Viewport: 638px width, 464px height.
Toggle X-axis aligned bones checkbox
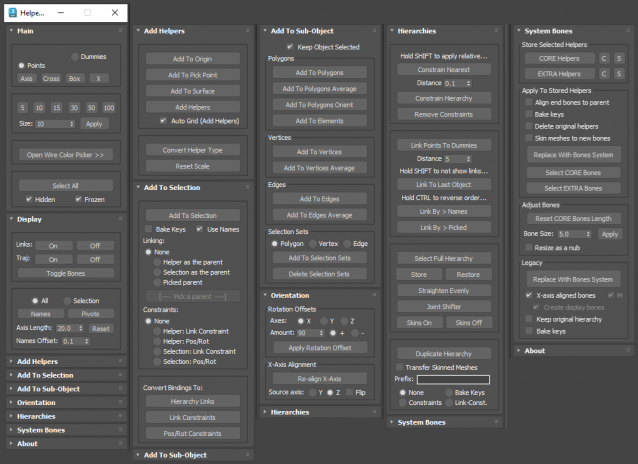(529, 295)
